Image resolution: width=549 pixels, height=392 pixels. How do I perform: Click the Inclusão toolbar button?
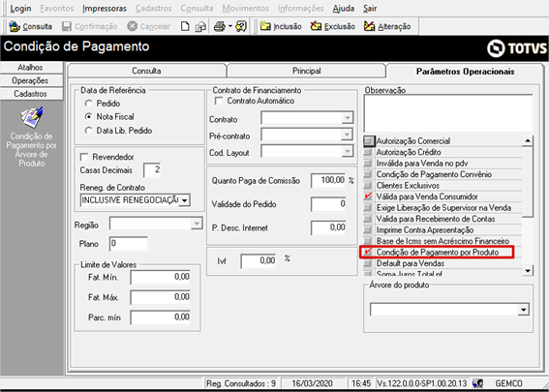coord(281,26)
